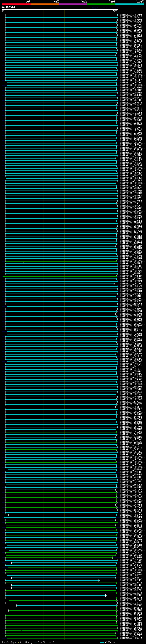
Task: Select label UniRef100_Q9USW5
Action: (131, 30)
